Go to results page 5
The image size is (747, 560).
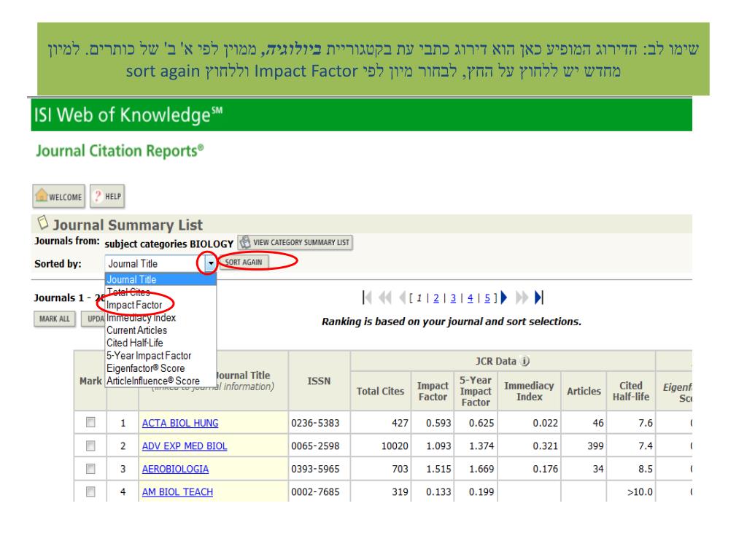click(487, 298)
